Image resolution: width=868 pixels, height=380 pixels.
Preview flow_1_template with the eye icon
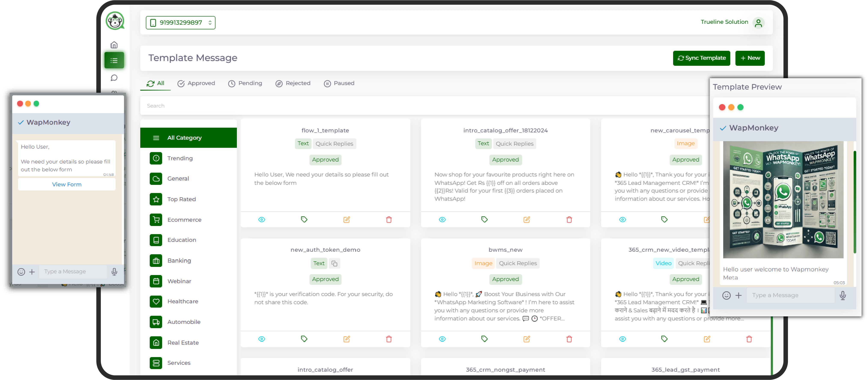click(x=262, y=220)
